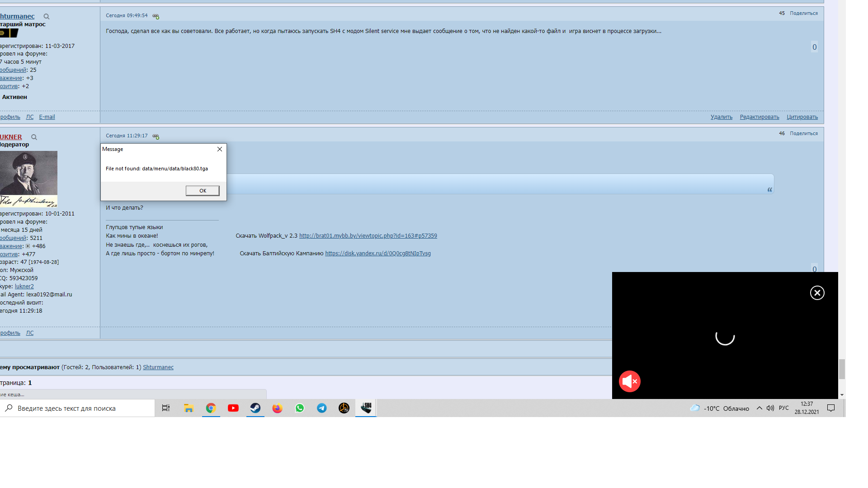Open LUKNER's profile link under the second post
The image size is (868, 488).
[x=10, y=333]
